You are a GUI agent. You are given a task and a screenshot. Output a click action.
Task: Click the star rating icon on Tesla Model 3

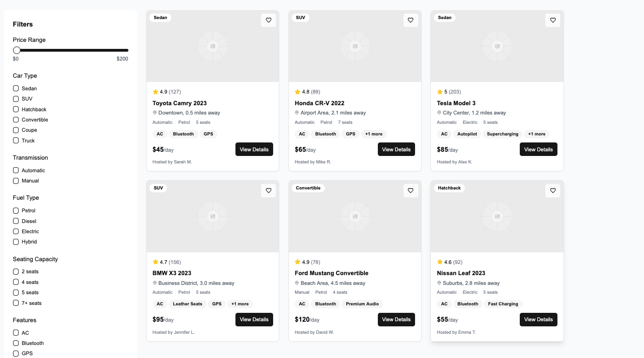click(x=440, y=92)
